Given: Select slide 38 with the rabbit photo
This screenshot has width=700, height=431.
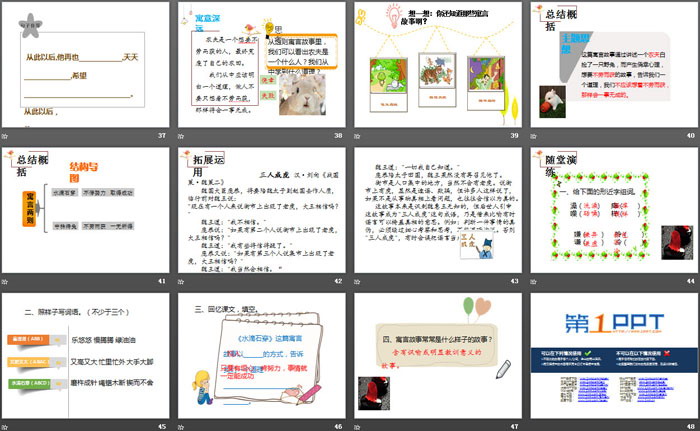Looking at the screenshot, I should click(262, 65).
